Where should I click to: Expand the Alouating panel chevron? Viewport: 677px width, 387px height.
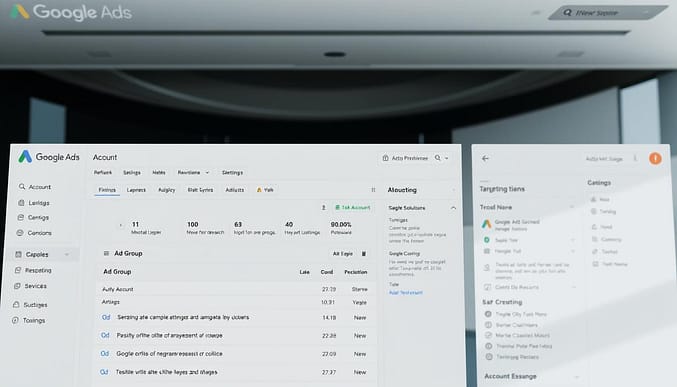[x=453, y=190]
